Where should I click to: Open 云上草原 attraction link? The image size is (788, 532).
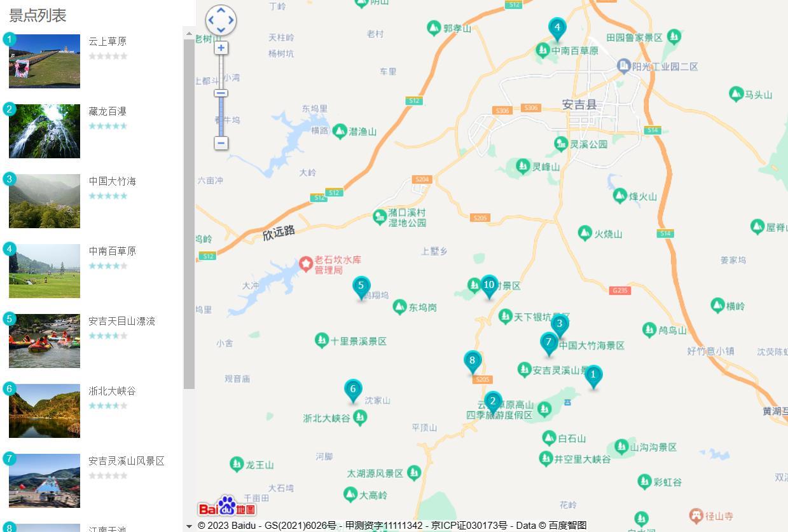107,41
